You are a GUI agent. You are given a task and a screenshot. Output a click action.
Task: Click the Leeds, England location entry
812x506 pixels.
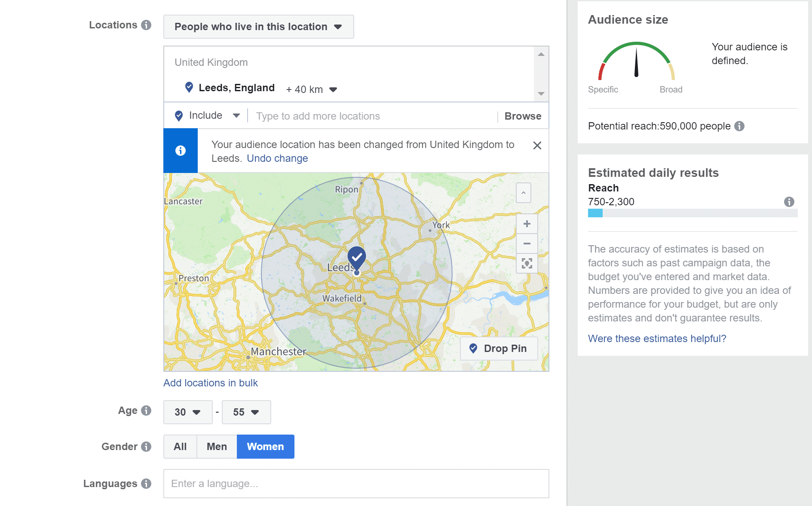click(x=236, y=88)
